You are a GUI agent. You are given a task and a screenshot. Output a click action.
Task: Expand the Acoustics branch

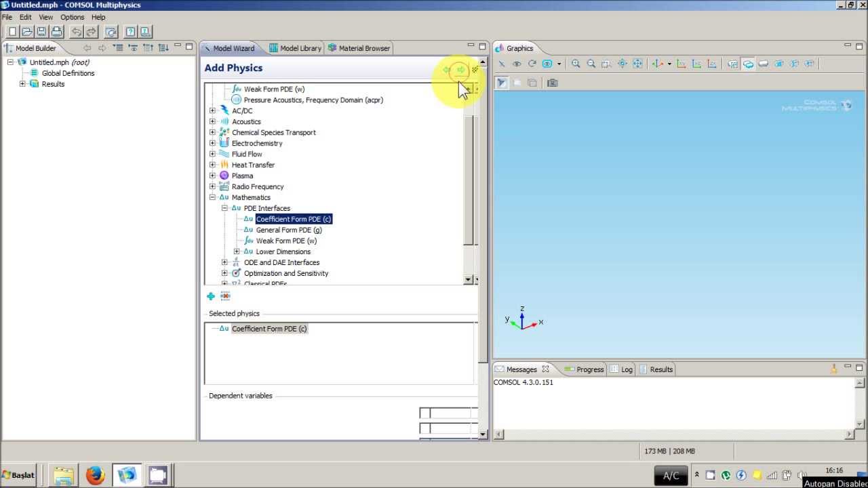pos(213,121)
